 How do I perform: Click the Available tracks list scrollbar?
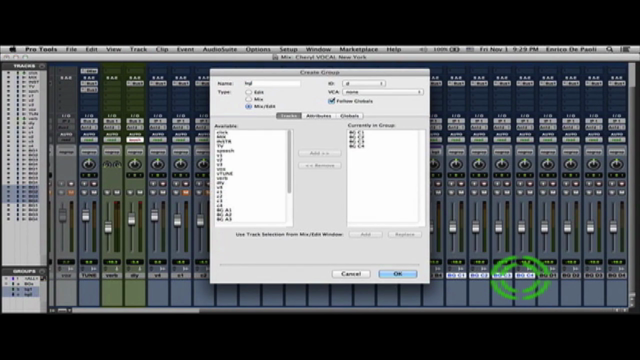point(290,162)
